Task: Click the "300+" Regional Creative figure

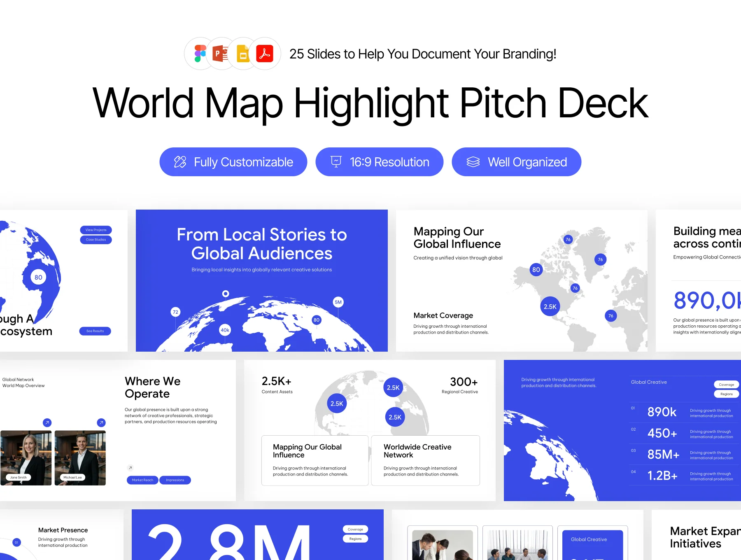Action: point(464,382)
